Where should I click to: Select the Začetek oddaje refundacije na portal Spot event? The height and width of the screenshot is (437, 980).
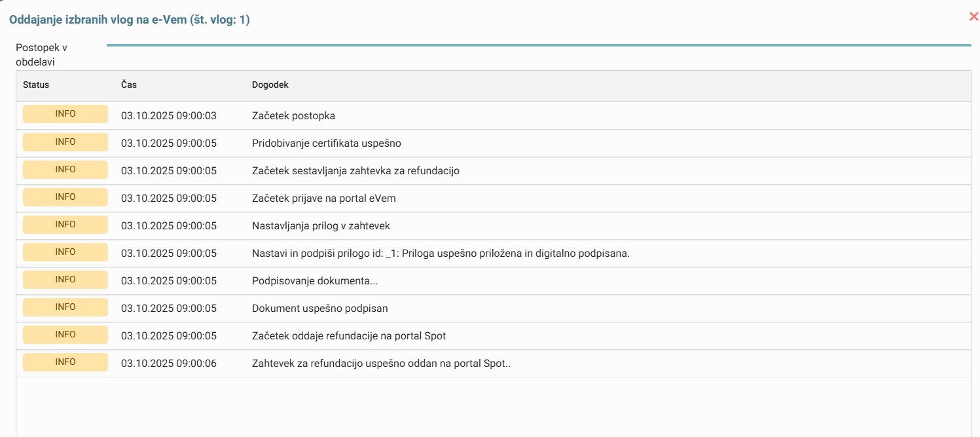tap(348, 336)
